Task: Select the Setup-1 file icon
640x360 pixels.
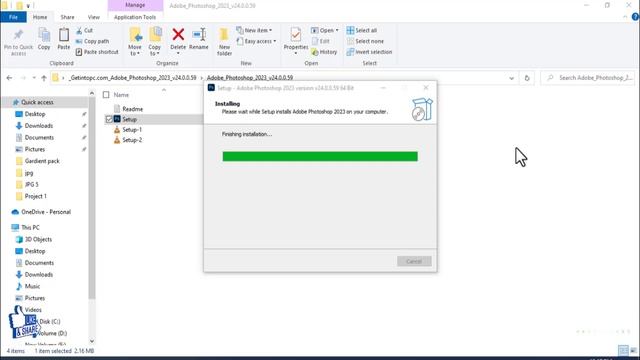Action: tap(117, 130)
